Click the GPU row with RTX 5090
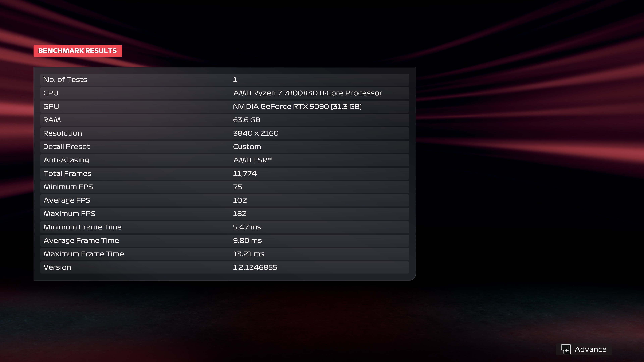 pos(224,107)
